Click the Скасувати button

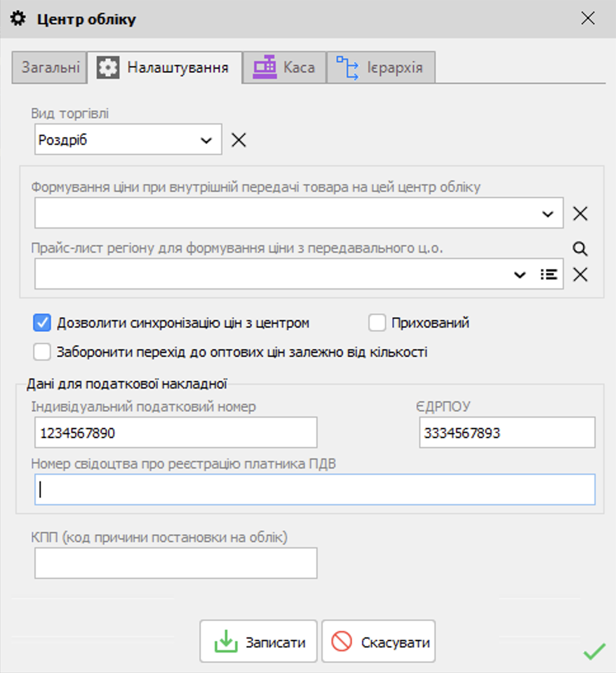[x=378, y=642]
